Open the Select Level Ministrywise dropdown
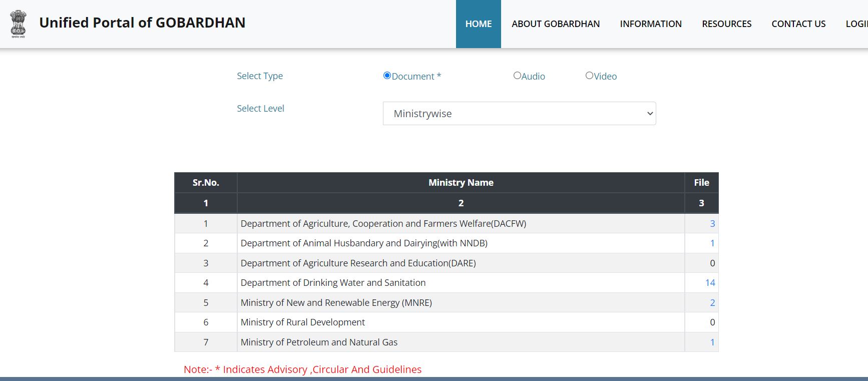 point(519,114)
